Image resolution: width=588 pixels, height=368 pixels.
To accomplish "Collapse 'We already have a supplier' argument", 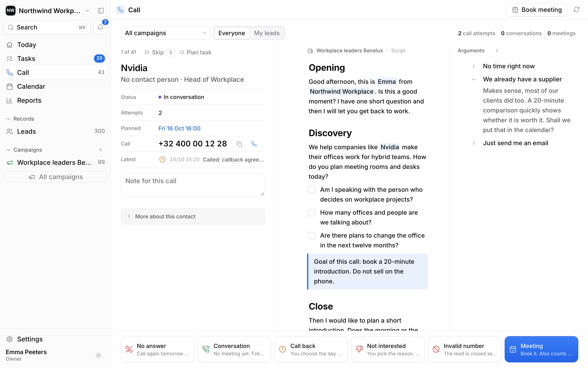I will tap(473, 79).
